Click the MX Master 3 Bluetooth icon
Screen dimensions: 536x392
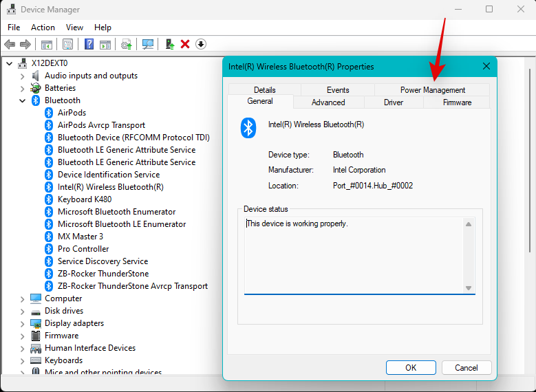(x=49, y=237)
